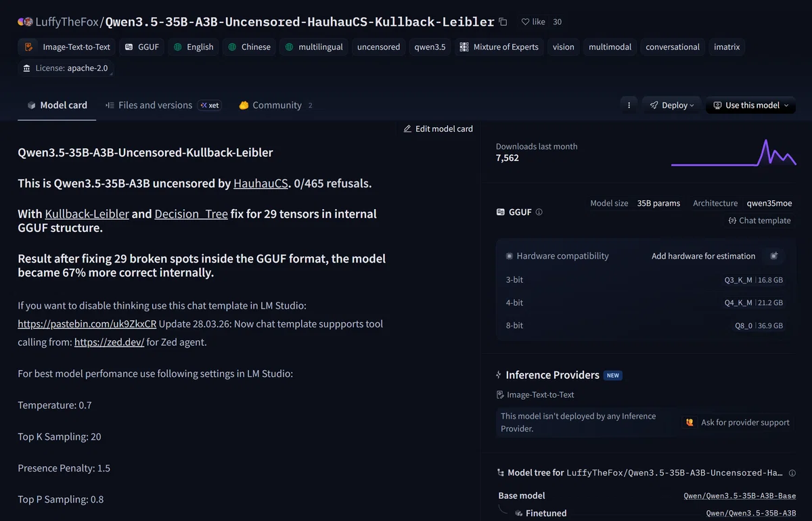This screenshot has width=812, height=521.
Task: Filter by English language tag
Action: (194, 47)
